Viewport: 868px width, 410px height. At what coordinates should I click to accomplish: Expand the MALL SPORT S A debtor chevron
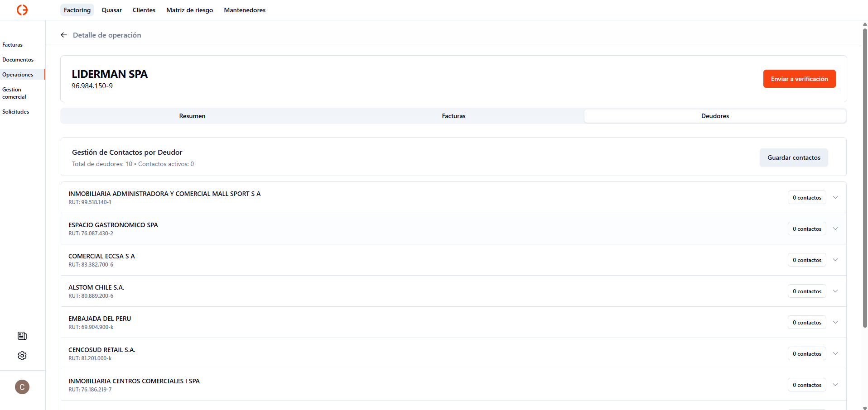click(835, 197)
